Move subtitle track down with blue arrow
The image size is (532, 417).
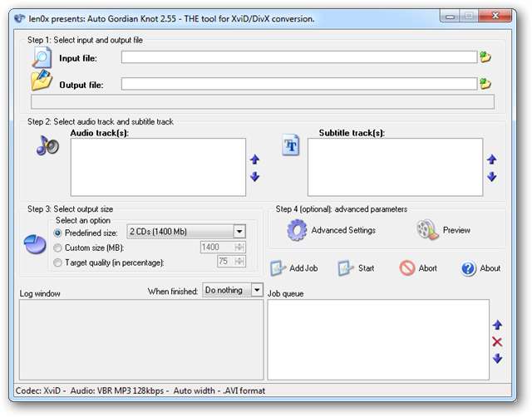coord(491,176)
